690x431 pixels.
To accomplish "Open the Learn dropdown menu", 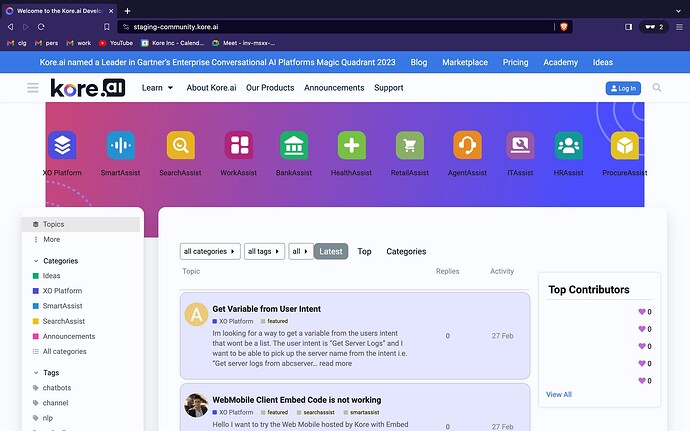I will (157, 88).
